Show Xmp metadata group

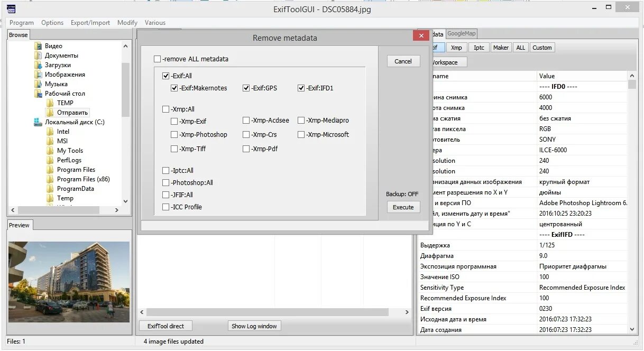click(x=456, y=48)
